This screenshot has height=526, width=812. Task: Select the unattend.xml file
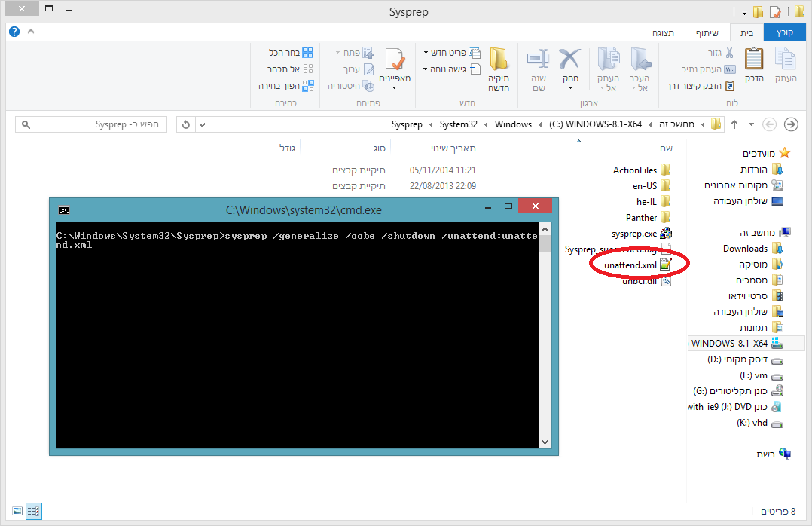click(637, 265)
